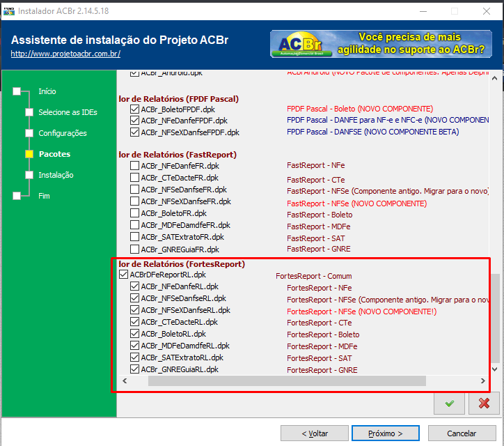
Task: Open the Selecione as IDEs step
Action: (68, 112)
